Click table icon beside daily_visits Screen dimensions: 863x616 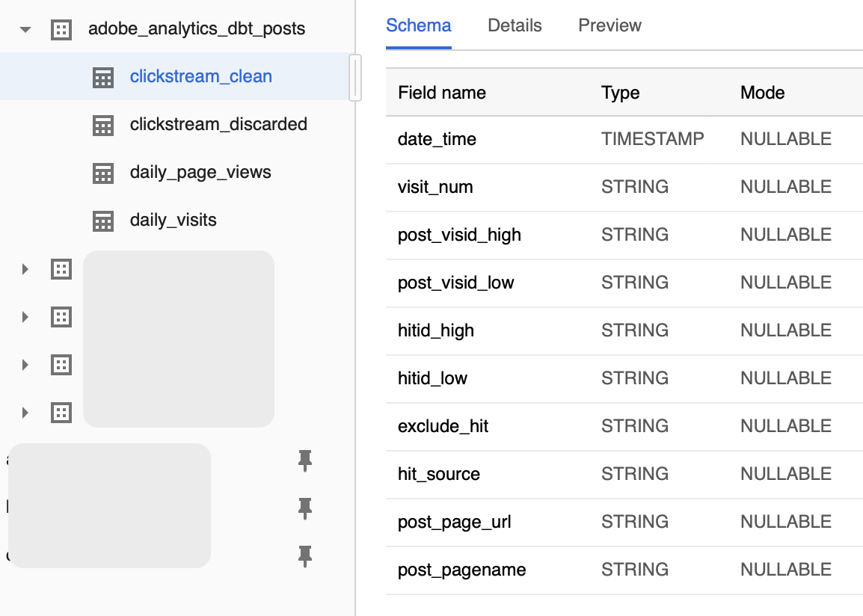103,221
